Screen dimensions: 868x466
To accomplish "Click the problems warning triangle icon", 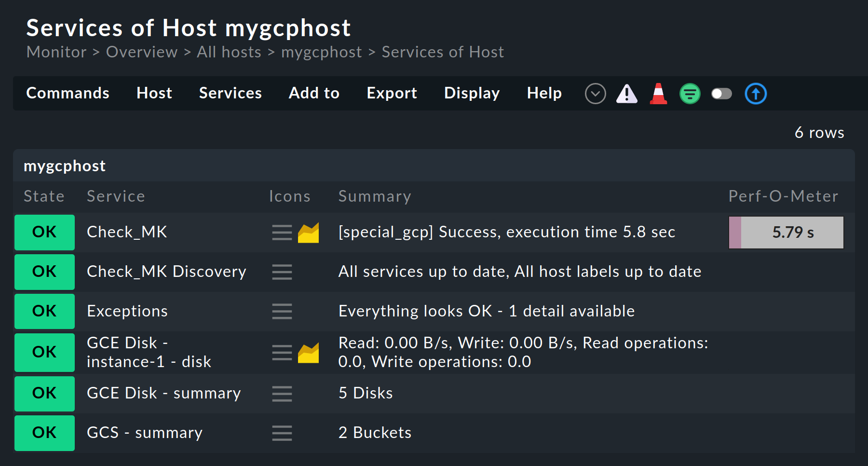I will (626, 94).
